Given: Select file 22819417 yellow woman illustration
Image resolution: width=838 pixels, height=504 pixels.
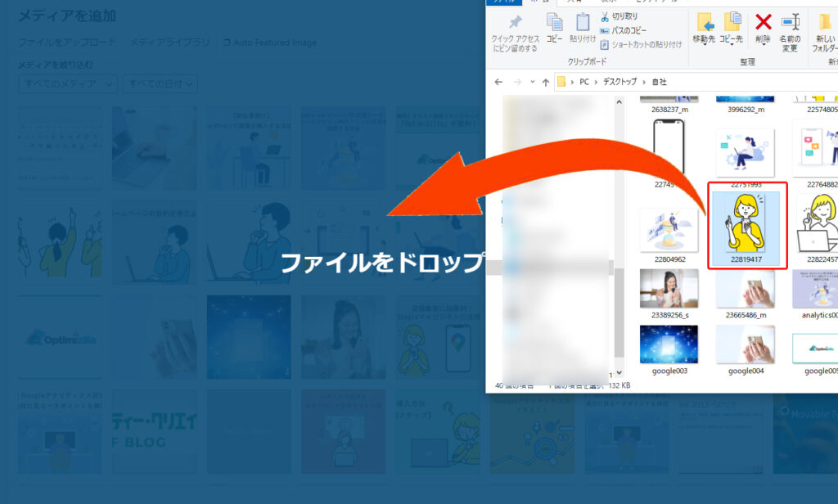Looking at the screenshot, I should pyautogui.click(x=746, y=227).
